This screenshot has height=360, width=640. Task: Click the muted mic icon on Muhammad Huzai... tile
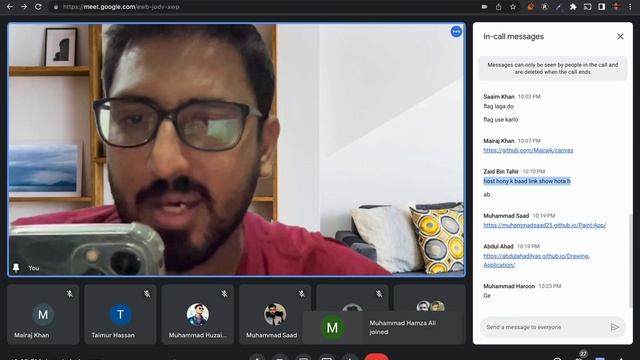pyautogui.click(x=224, y=293)
